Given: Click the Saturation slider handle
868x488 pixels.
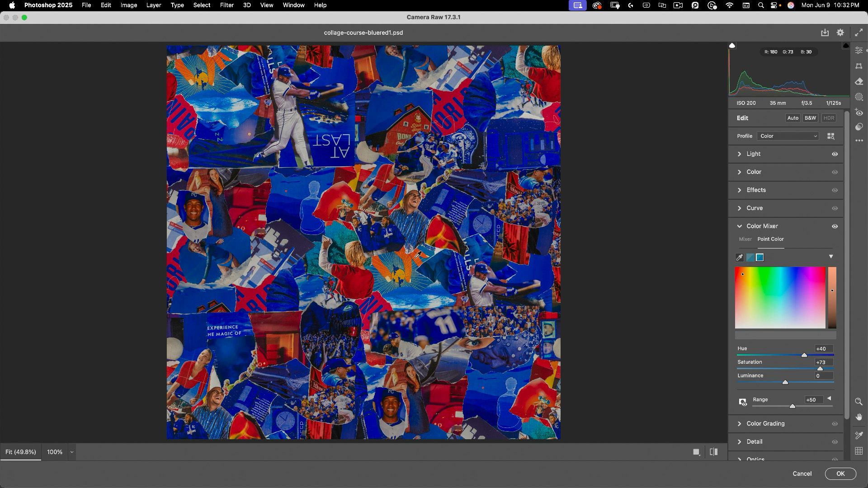Looking at the screenshot, I should 820,369.
